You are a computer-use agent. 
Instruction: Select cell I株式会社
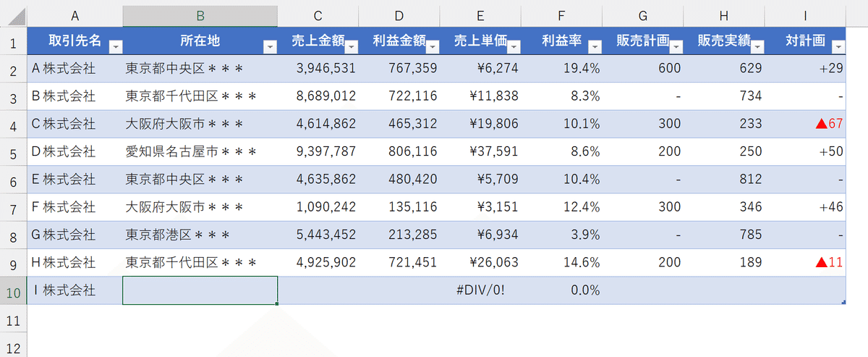pyautogui.click(x=75, y=290)
